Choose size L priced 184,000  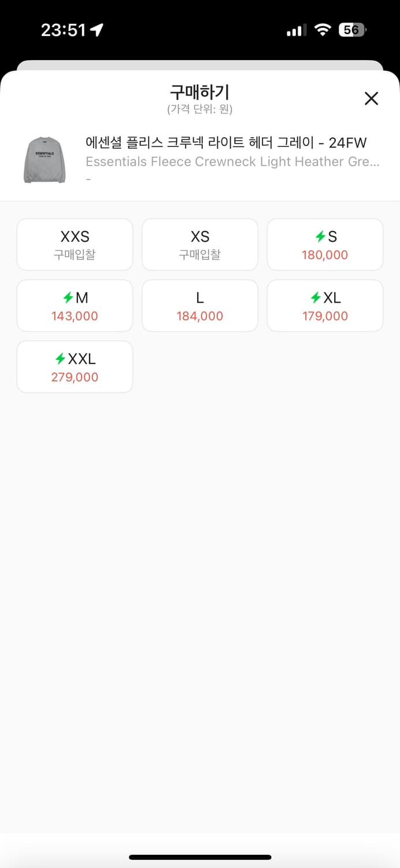pyautogui.click(x=199, y=306)
